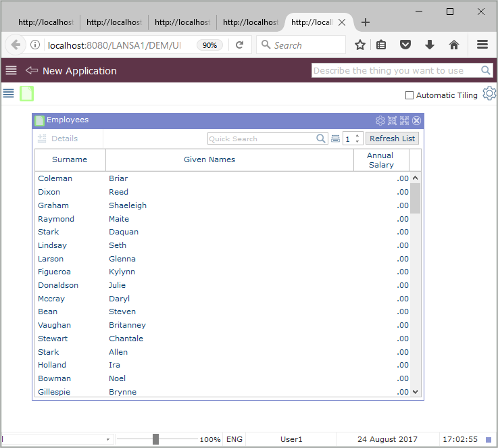The width and height of the screenshot is (498, 448).
Task: Enable the Automatic Tiling checkbox
Action: pyautogui.click(x=409, y=95)
